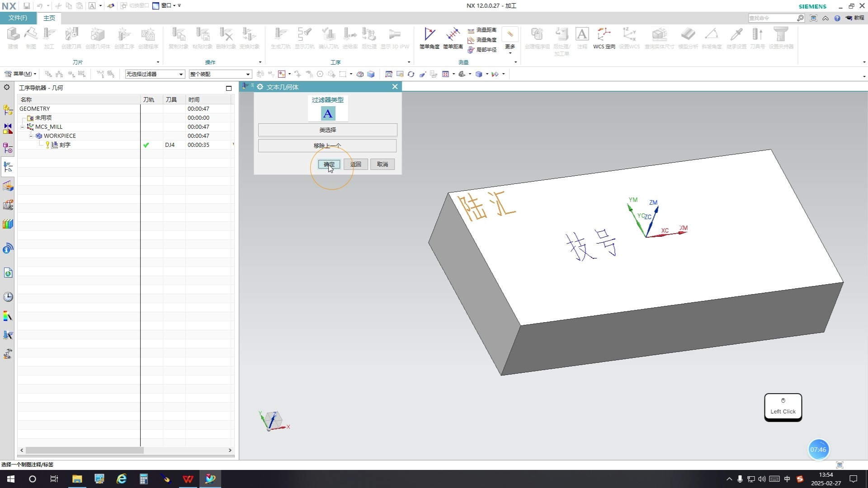This screenshot has height=488, width=868.
Task: Click the text filter type 'A' icon
Action: click(328, 113)
